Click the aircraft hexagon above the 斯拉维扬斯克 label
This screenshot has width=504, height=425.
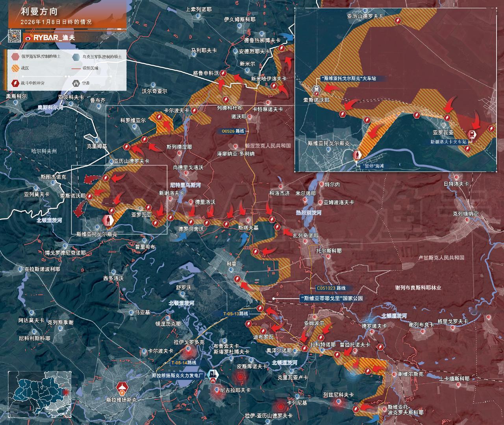tap(121, 388)
